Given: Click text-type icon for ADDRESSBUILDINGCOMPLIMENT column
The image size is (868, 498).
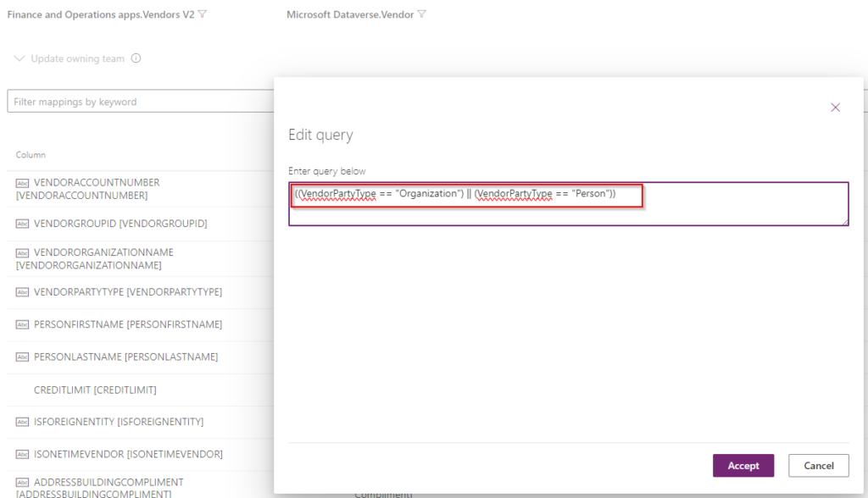Looking at the screenshot, I should pos(22,483).
